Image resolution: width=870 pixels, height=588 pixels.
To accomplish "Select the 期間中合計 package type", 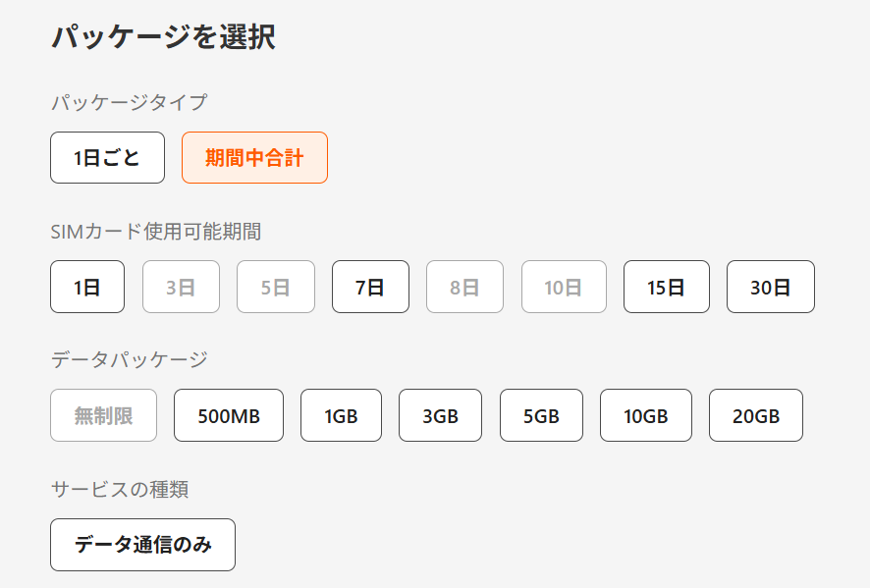I will (x=254, y=157).
